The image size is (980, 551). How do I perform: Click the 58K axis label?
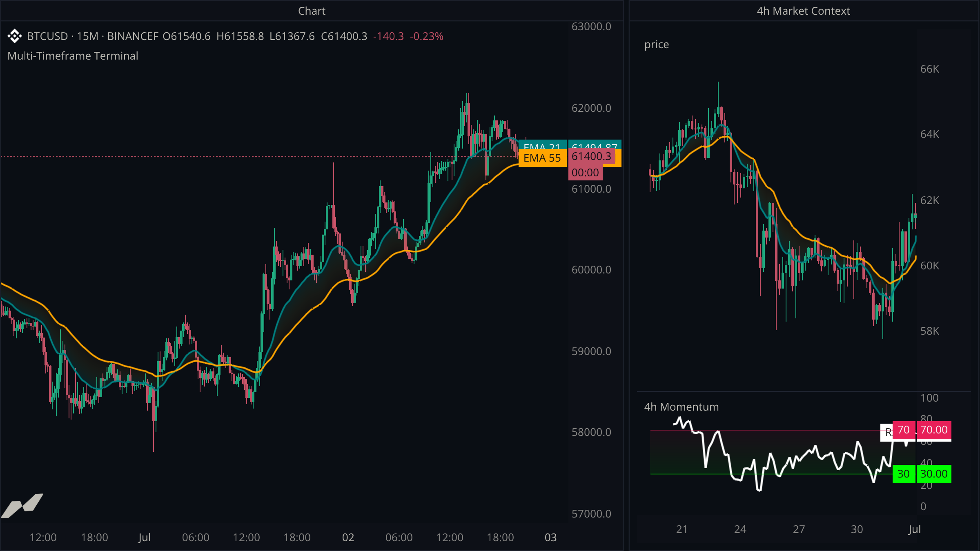[930, 331]
